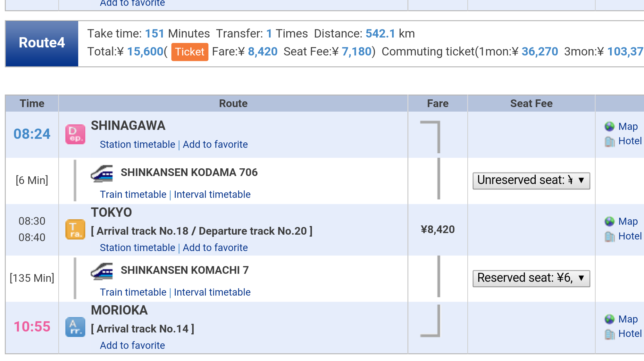Image resolution: width=644 pixels, height=361 pixels.
Task: Open the Hotel link for Morioka
Action: tap(630, 334)
